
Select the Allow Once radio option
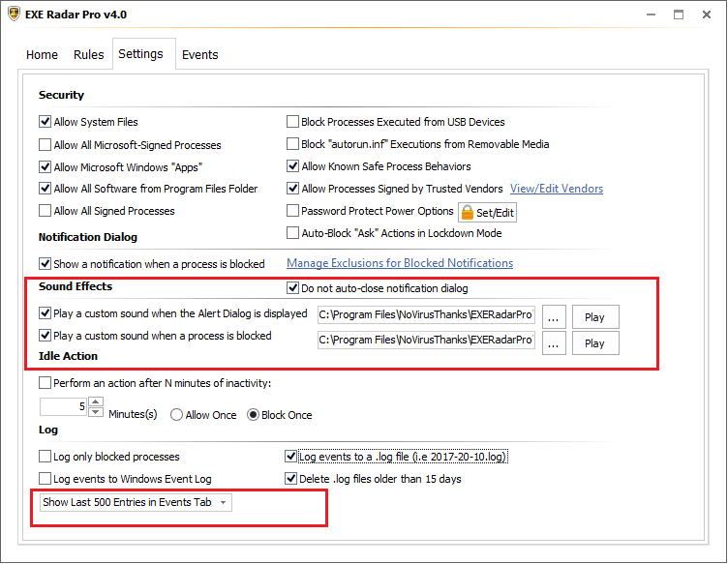pos(177,414)
